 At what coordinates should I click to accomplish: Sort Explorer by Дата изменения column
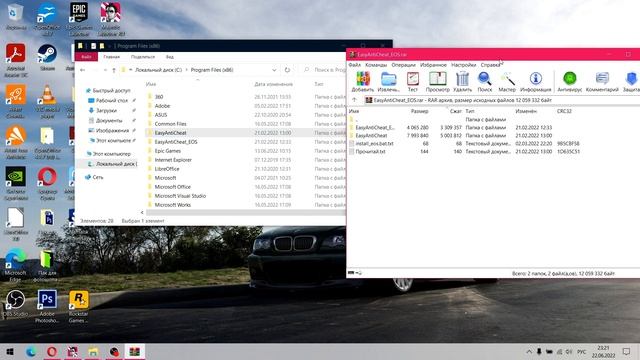273,84
